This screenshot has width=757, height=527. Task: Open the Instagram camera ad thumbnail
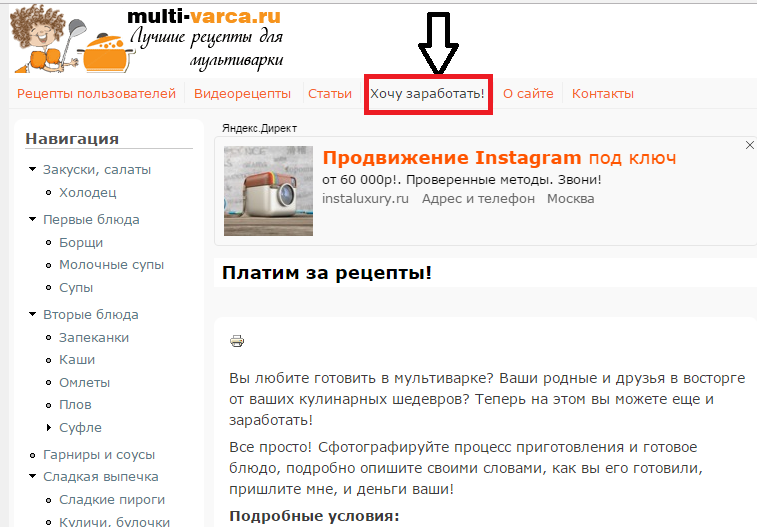click(268, 191)
